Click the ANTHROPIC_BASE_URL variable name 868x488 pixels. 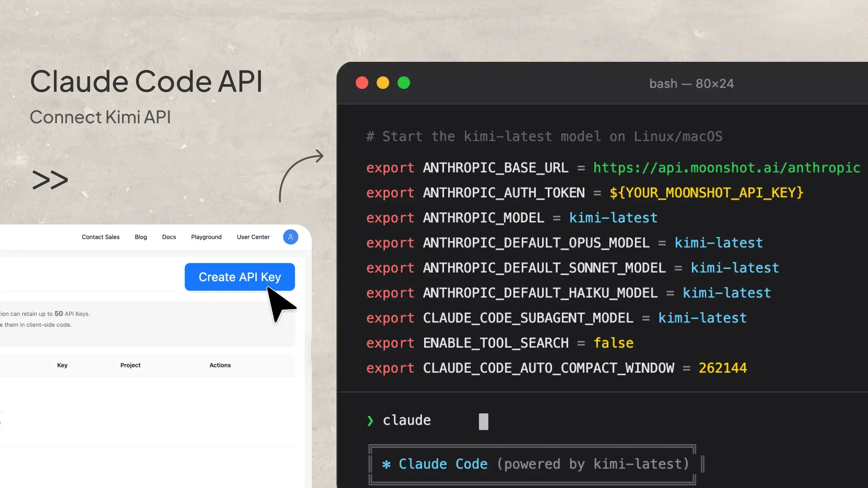coord(495,168)
